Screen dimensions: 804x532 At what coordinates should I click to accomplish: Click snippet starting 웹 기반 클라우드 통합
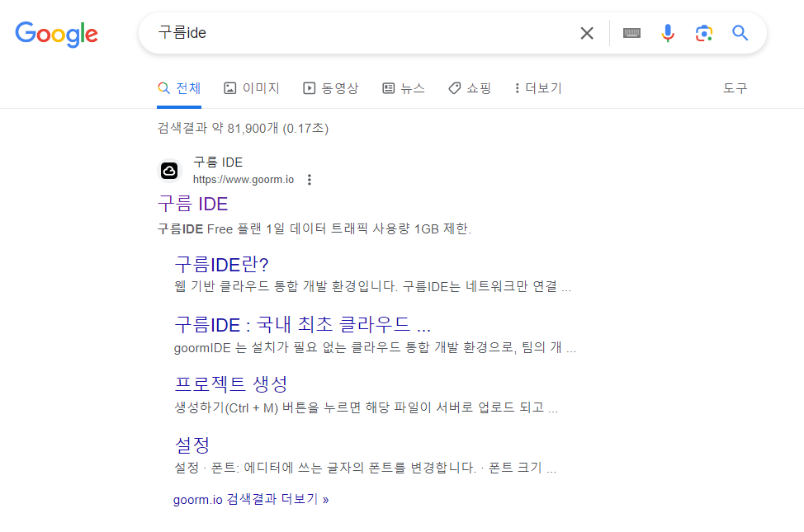(x=372, y=286)
